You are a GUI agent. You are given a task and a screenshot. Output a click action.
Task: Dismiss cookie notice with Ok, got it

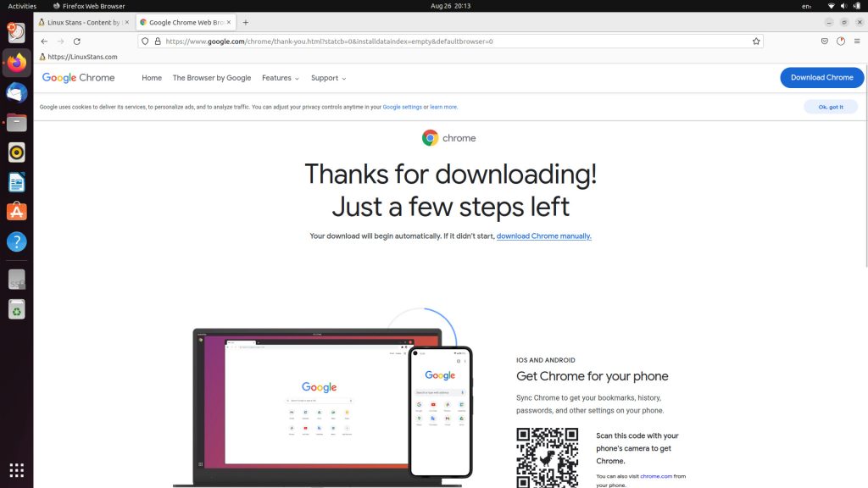[831, 107]
